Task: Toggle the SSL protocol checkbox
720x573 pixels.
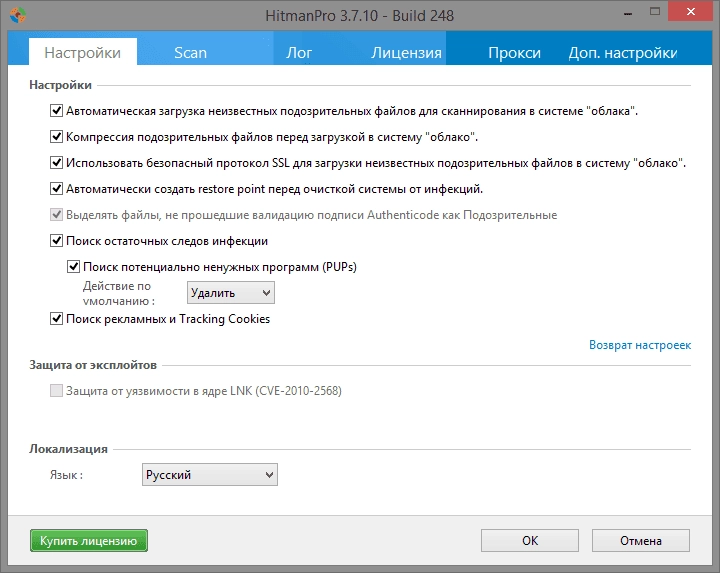Action: point(56,163)
